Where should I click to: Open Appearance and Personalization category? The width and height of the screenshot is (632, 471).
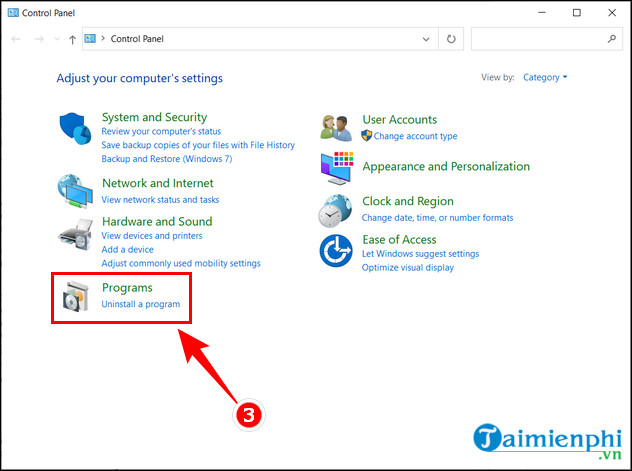coord(446,166)
